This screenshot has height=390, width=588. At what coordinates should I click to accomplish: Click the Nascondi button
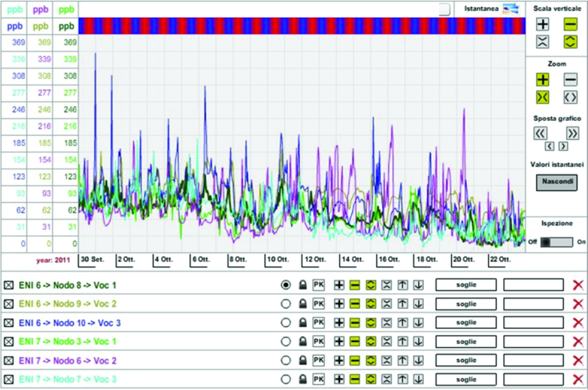tap(557, 182)
